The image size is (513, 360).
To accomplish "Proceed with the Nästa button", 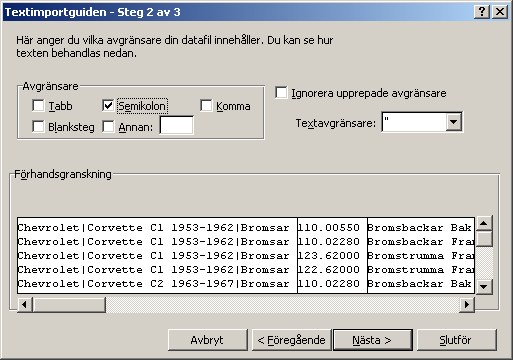I will 373,340.
